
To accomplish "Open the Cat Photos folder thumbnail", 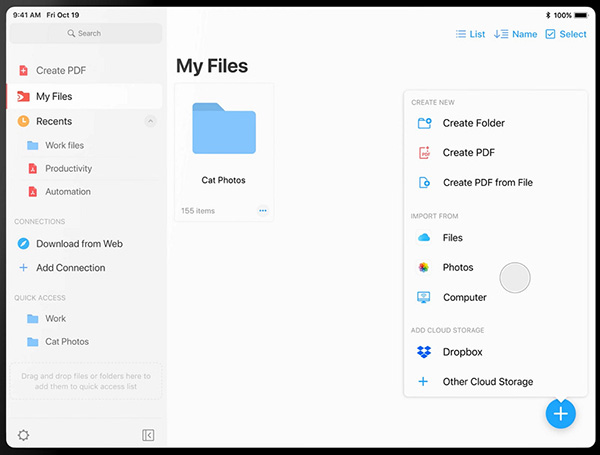I will 223,128.
